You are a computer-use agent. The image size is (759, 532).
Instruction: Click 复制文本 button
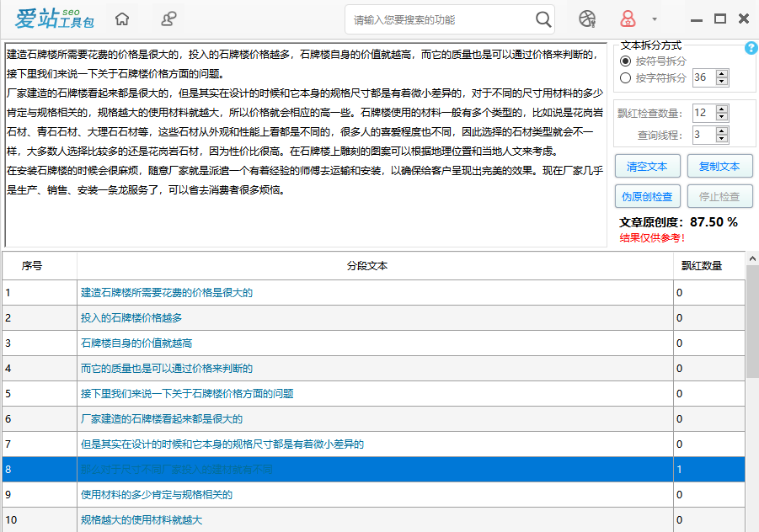[x=719, y=167]
